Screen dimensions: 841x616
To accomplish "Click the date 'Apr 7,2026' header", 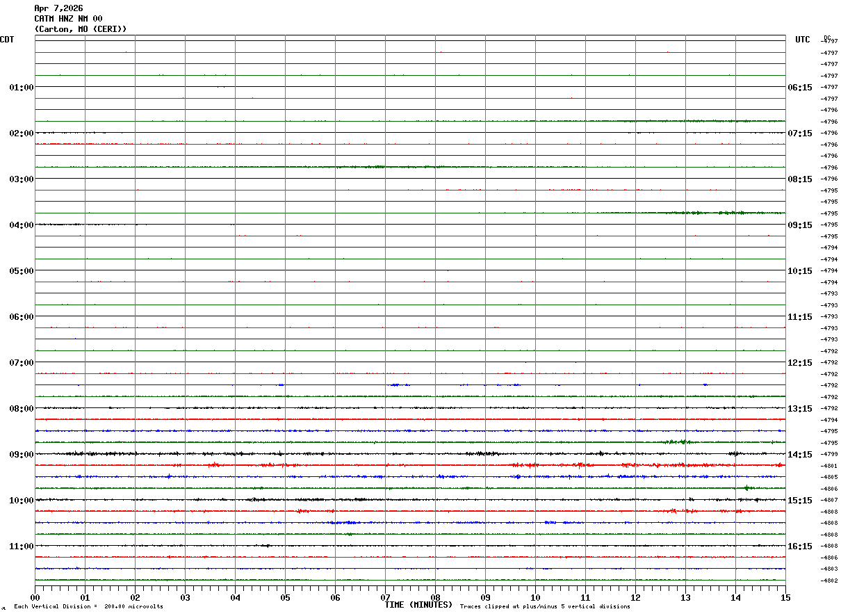I will point(58,8).
